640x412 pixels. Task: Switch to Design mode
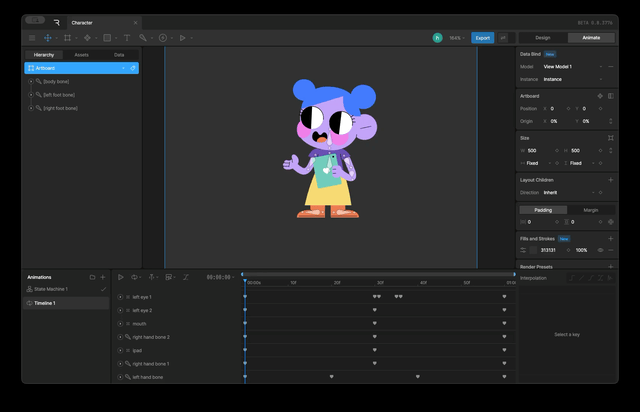point(542,38)
